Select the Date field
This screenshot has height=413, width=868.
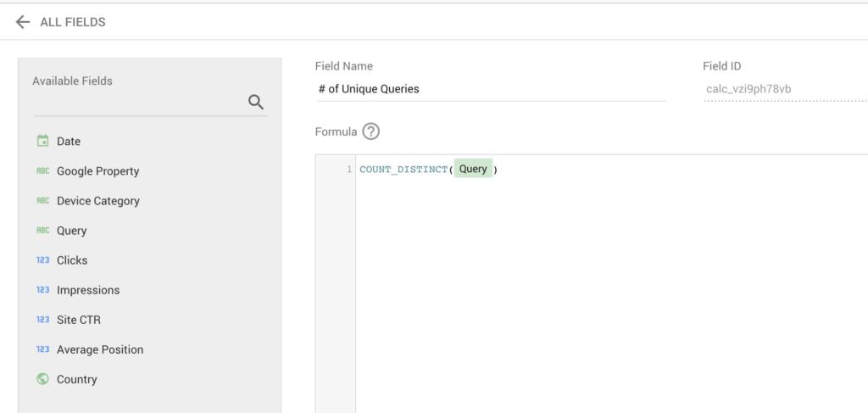[69, 142]
